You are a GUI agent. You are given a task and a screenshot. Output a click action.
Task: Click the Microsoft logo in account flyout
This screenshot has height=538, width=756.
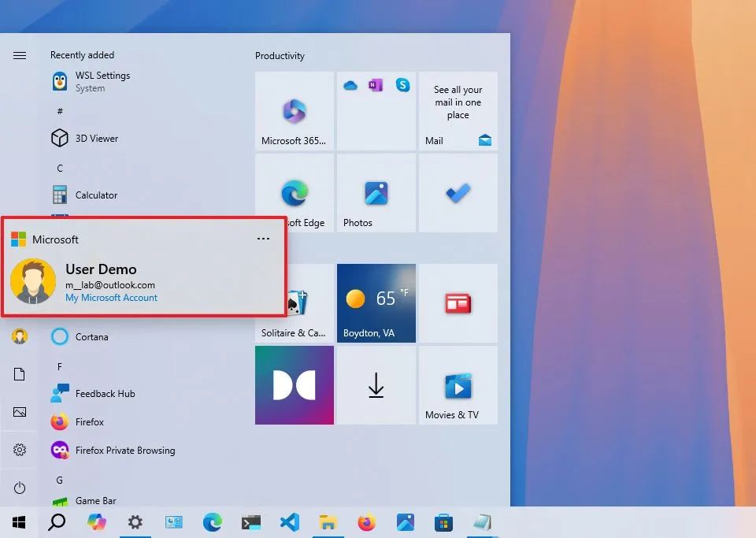(18, 239)
